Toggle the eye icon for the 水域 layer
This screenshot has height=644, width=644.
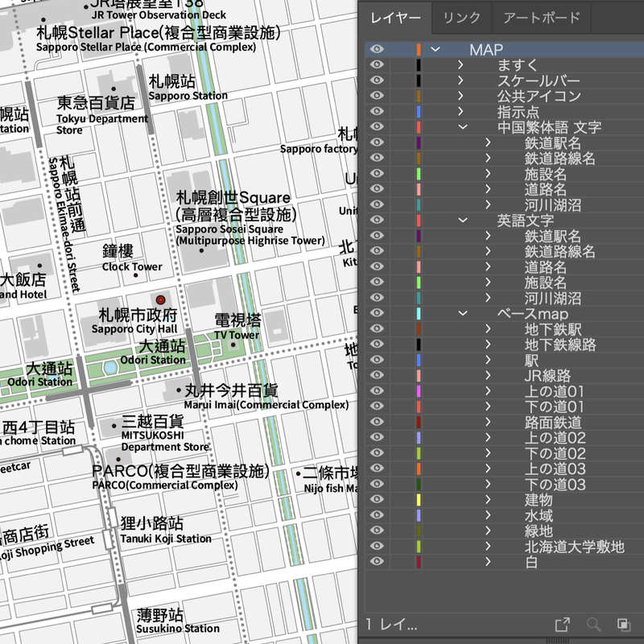(x=375, y=515)
